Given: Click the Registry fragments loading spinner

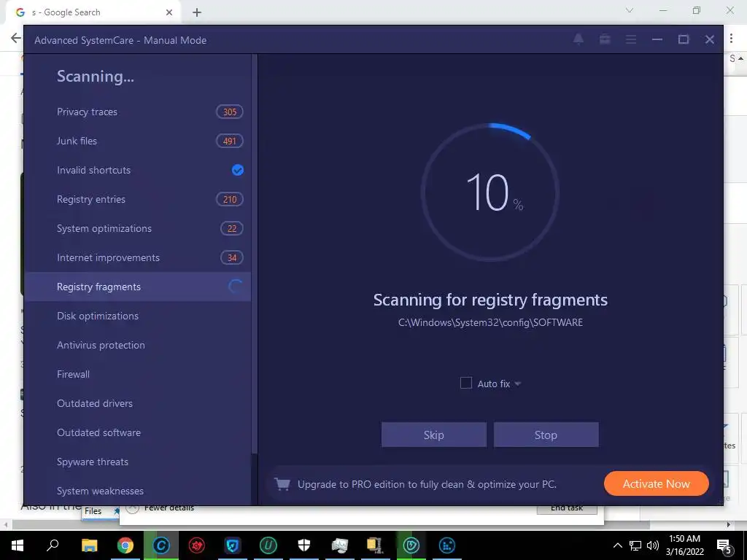Looking at the screenshot, I should pos(236,286).
